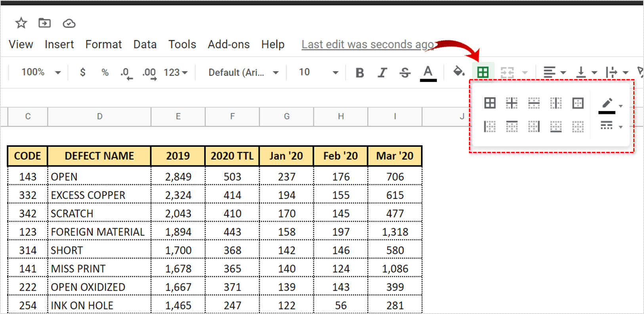Screen dimensions: 644x314
Task: Apply horizontal borders option
Action: (x=534, y=103)
